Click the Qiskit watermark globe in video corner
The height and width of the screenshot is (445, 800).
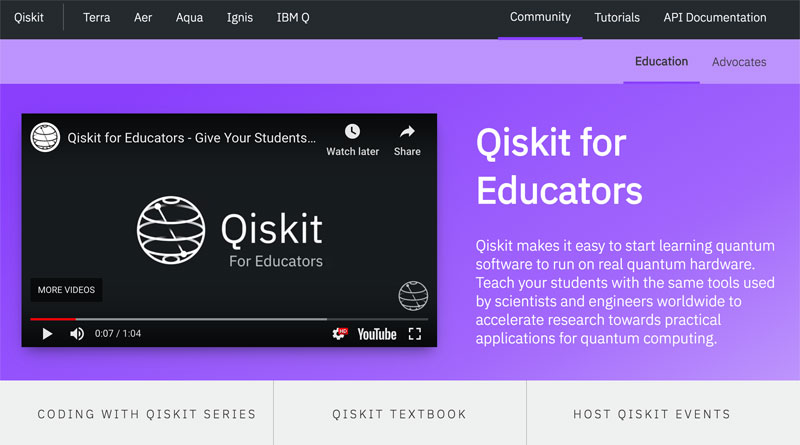pos(413,295)
